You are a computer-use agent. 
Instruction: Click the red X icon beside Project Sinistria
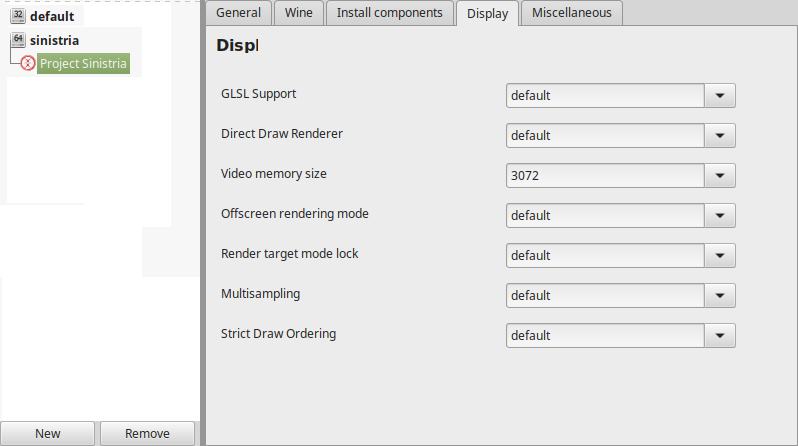tap(27, 63)
